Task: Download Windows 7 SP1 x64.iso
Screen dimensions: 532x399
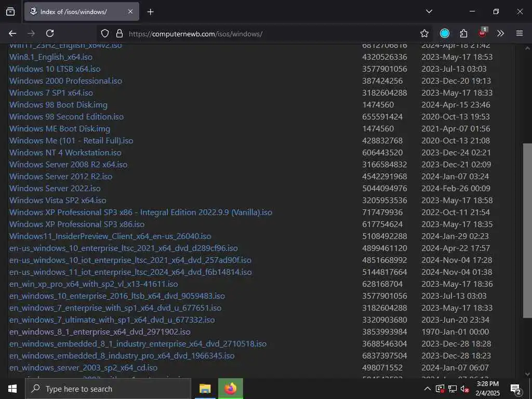Action: (51, 92)
